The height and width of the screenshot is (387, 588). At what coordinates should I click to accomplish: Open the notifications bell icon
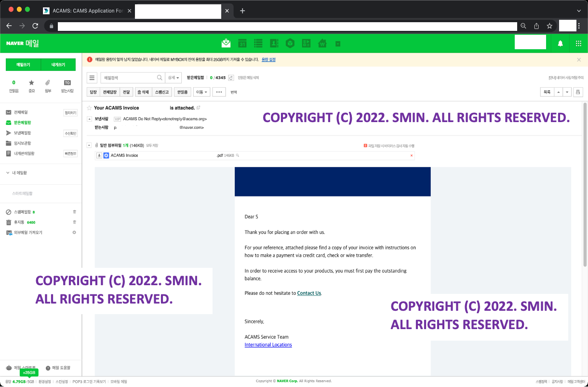pos(560,43)
